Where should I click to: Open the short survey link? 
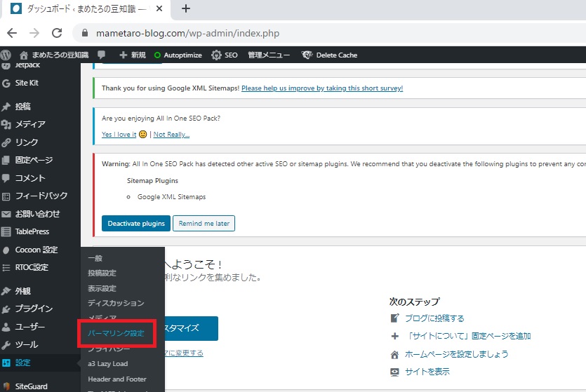322,88
